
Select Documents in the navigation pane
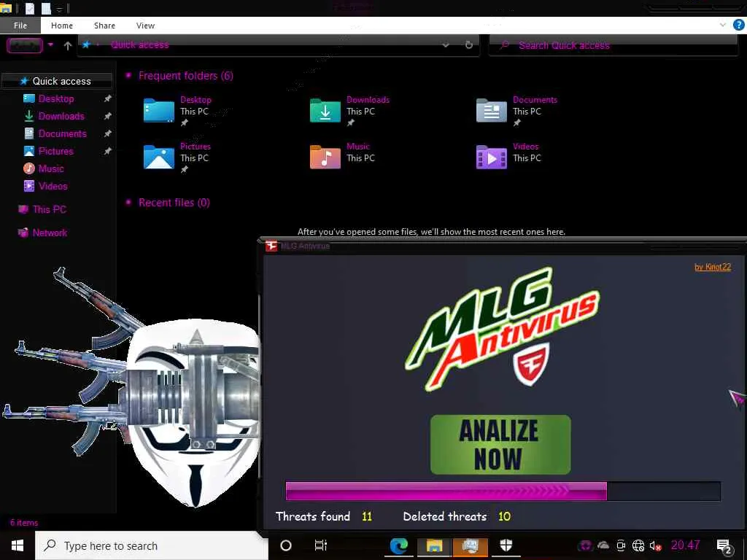click(63, 134)
